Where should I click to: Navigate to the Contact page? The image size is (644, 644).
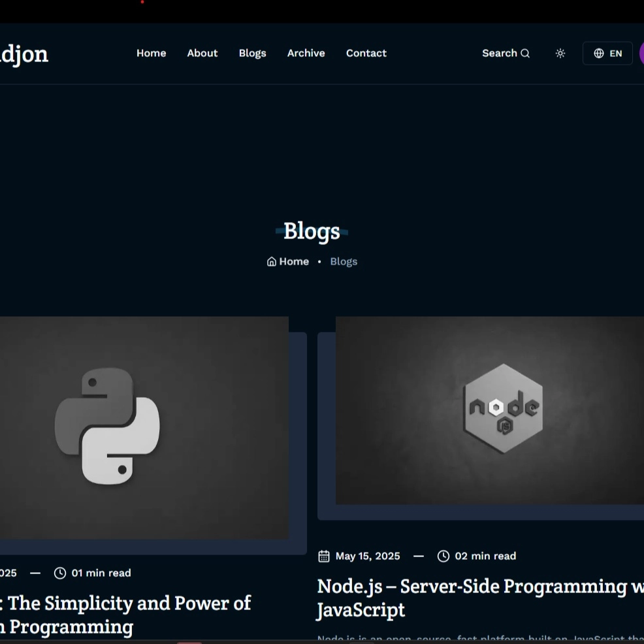pos(366,54)
